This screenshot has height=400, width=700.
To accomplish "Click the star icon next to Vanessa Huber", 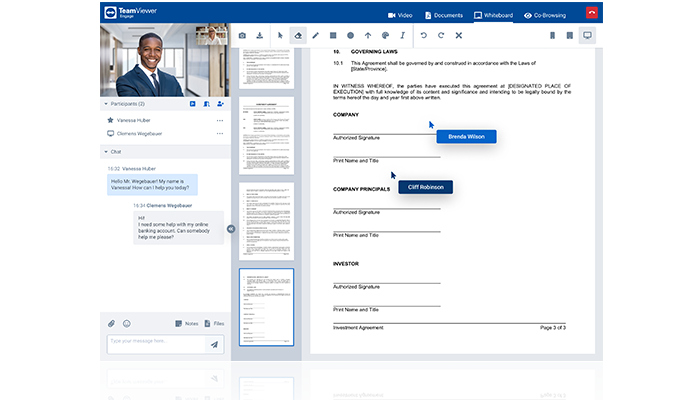I will 110,120.
